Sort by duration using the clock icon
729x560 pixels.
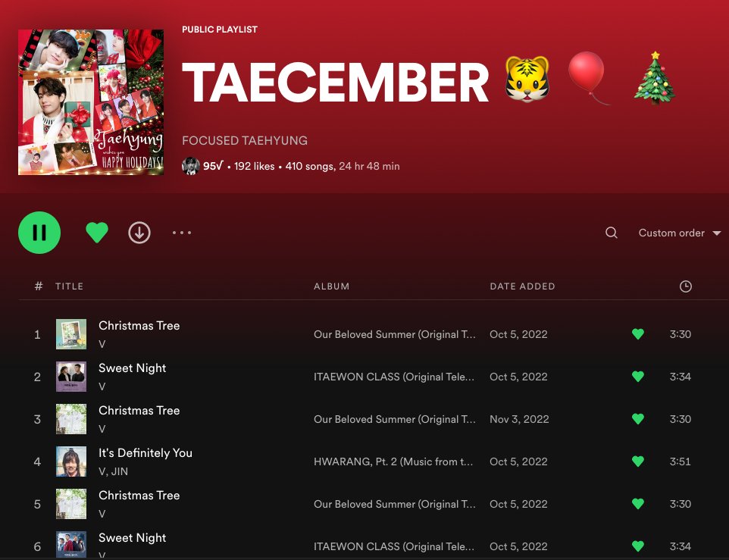click(x=686, y=286)
